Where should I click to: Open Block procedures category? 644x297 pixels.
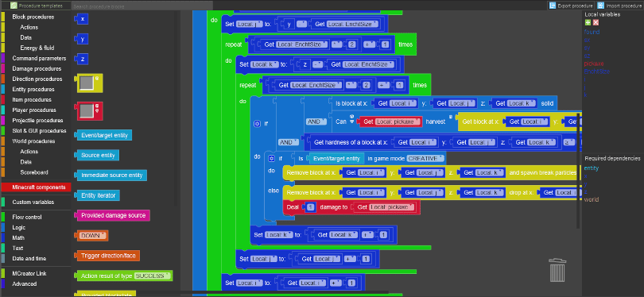click(x=33, y=17)
